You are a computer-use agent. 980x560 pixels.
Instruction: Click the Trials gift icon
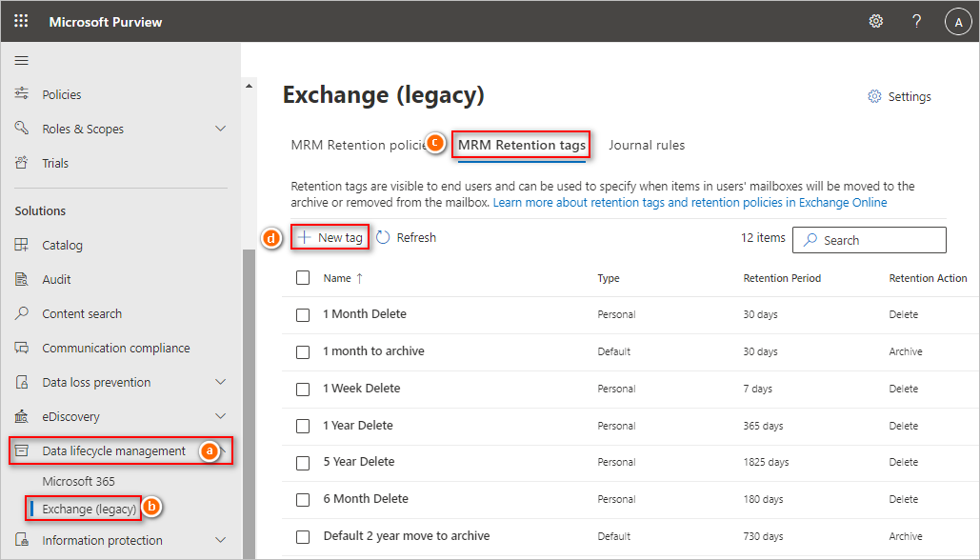22,163
